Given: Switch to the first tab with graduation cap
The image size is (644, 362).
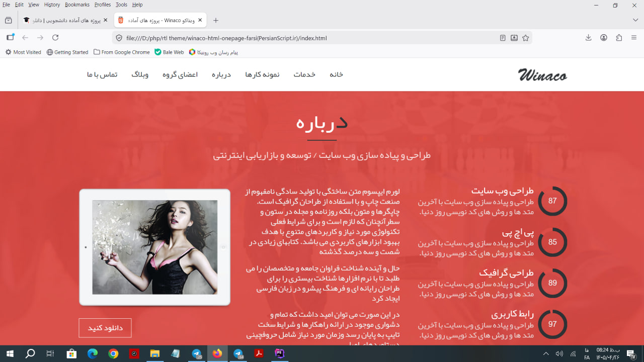Looking at the screenshot, I should point(65,20).
